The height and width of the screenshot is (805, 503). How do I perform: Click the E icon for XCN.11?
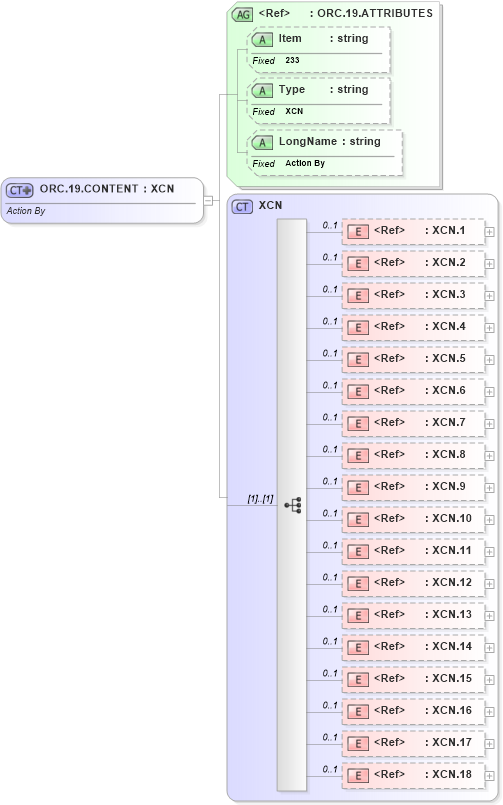click(x=358, y=551)
